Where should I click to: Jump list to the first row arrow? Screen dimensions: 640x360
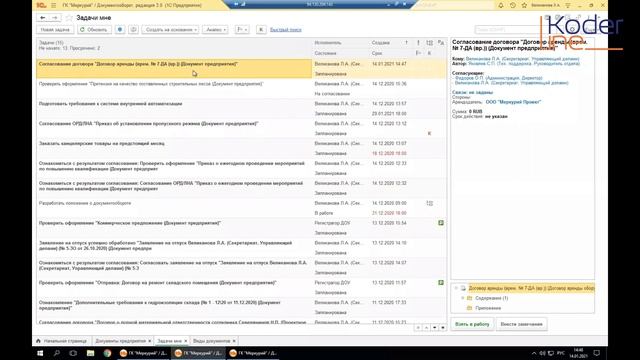(x=418, y=327)
